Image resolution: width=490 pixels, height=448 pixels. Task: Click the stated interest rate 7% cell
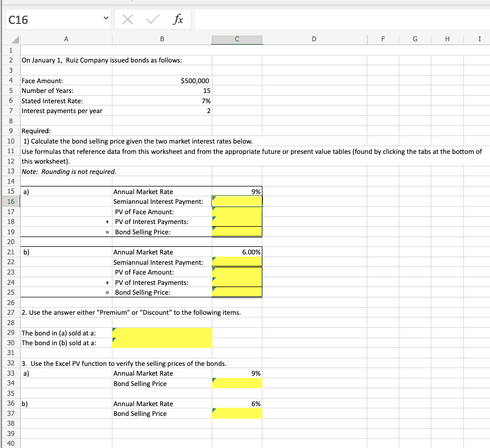[x=162, y=101]
